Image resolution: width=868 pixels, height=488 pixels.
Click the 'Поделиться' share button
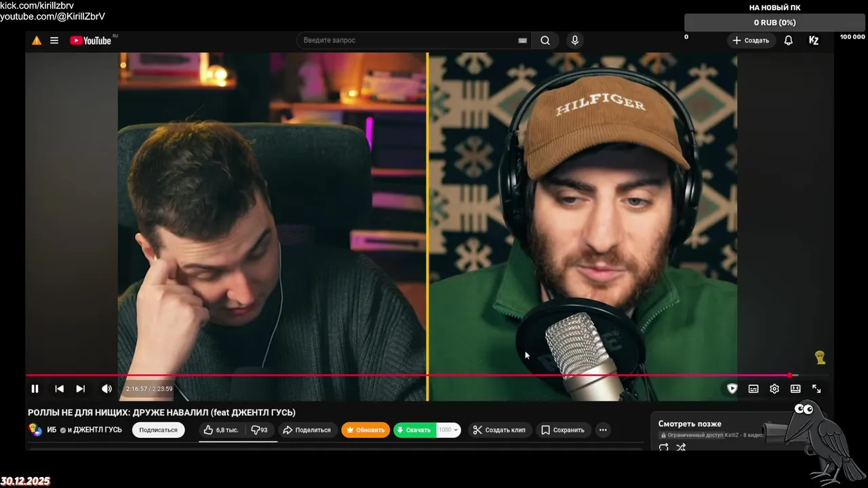point(307,430)
